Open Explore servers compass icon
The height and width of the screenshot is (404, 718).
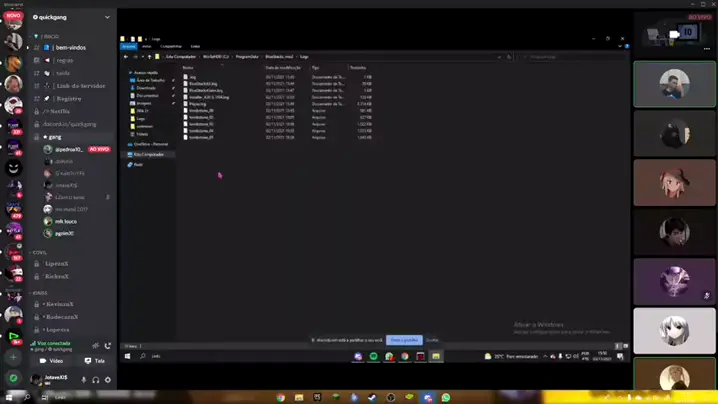[13, 378]
